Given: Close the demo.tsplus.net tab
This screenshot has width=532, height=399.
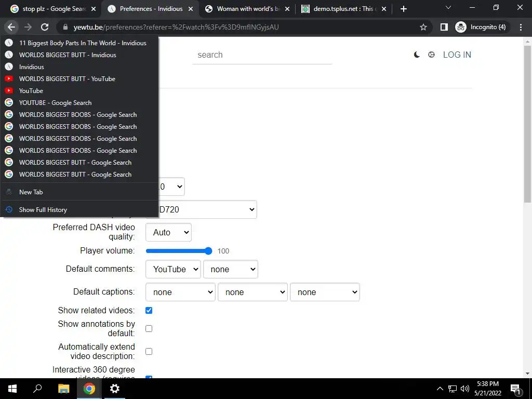Looking at the screenshot, I should (x=384, y=9).
